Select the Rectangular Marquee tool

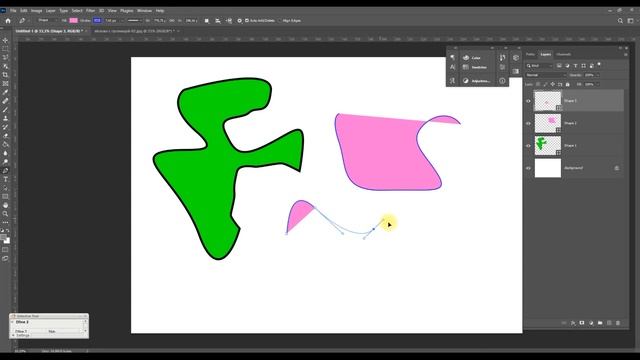coord(5,49)
